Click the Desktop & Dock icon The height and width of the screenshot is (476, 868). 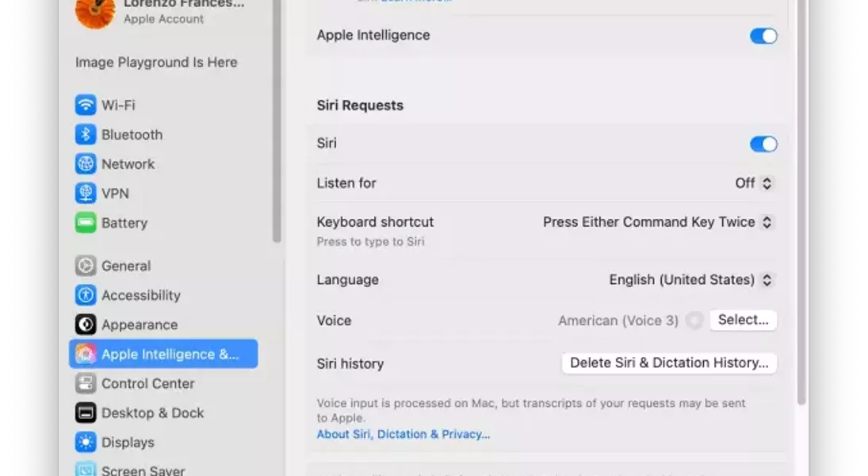[x=86, y=413]
